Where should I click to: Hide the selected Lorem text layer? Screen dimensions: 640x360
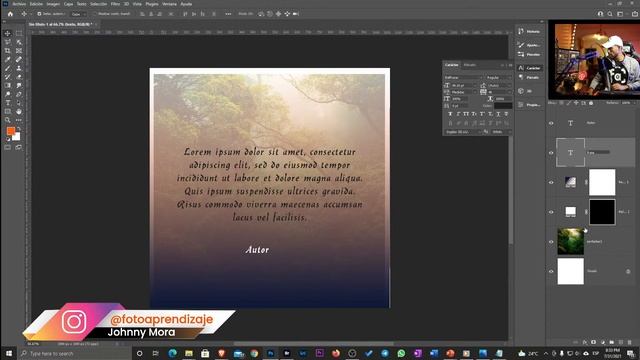pyautogui.click(x=551, y=153)
